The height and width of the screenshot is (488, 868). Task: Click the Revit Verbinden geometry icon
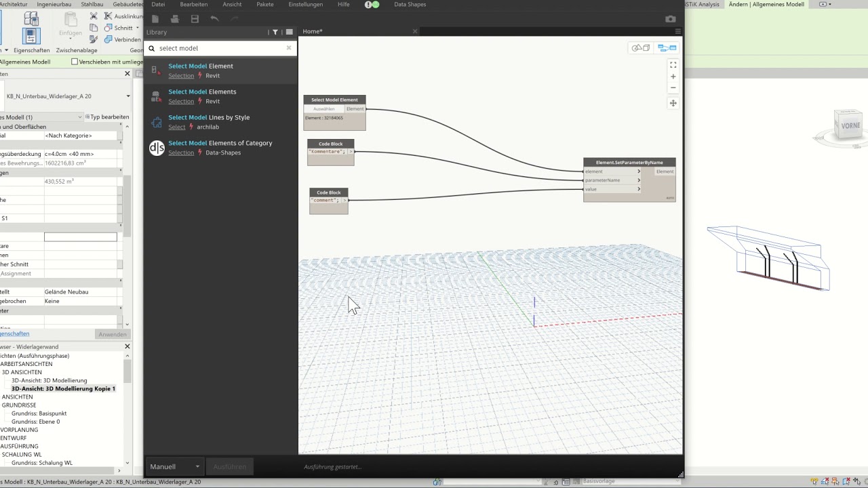click(108, 39)
